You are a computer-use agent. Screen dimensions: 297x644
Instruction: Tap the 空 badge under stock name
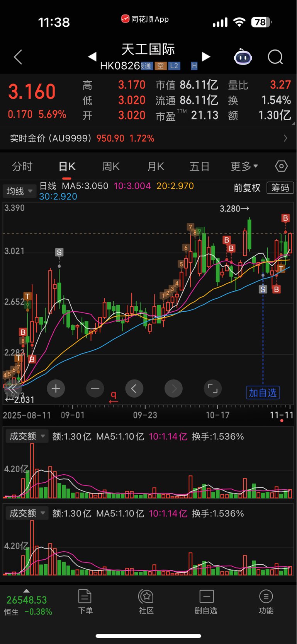(x=160, y=66)
